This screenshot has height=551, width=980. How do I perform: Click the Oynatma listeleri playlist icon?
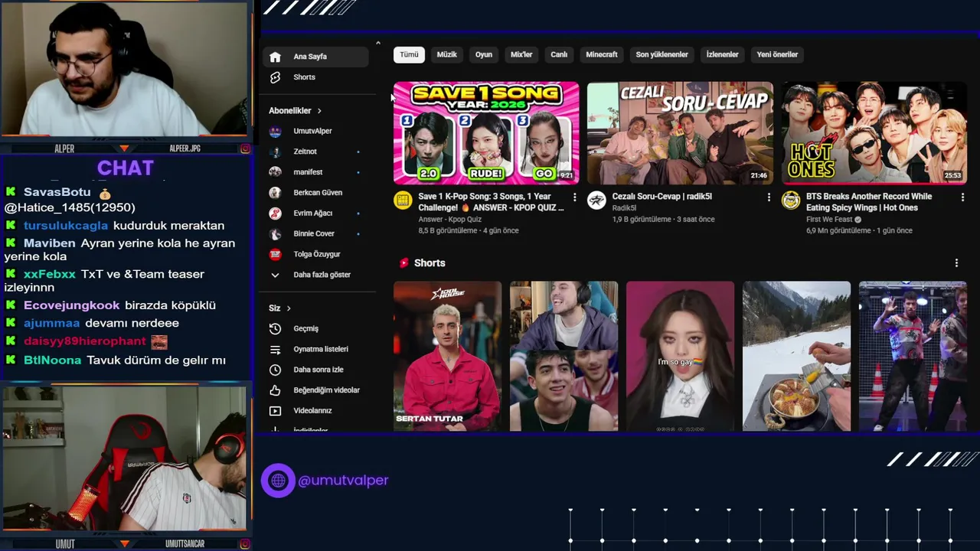(276, 349)
